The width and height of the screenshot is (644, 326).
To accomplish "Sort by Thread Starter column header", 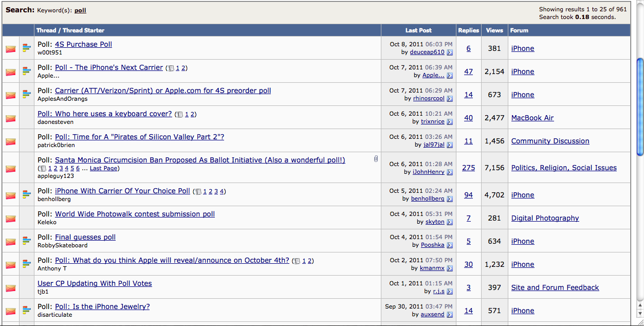I will [x=84, y=30].
